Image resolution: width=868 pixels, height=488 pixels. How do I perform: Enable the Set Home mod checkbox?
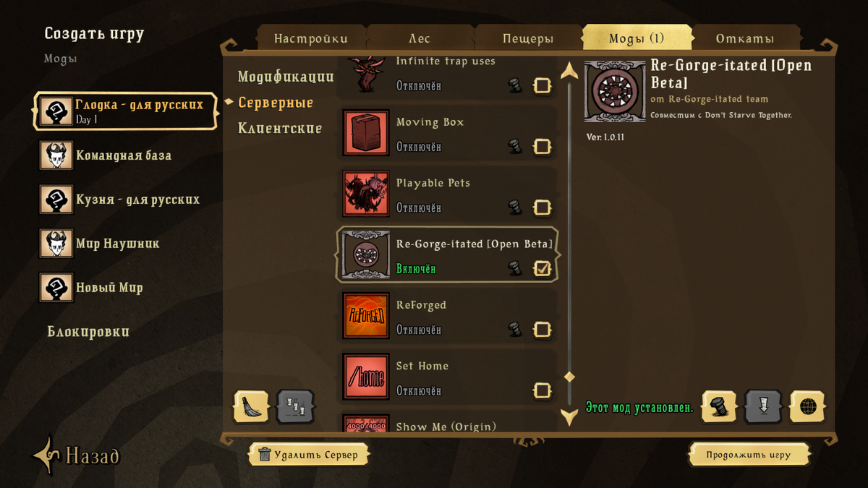[x=542, y=391]
